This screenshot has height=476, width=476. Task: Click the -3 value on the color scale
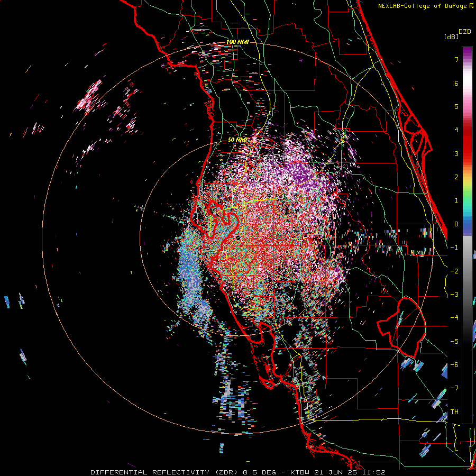[x=454, y=295]
